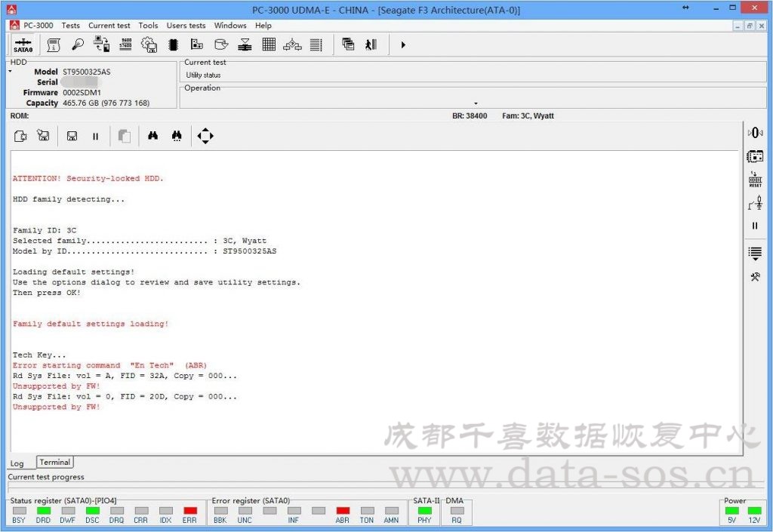Viewport: 773px width, 532px height.
Task: Click the green PHY SATA-II indicator
Action: (x=424, y=510)
